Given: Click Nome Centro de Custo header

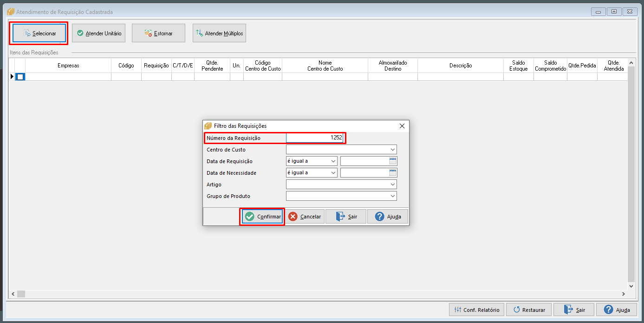Looking at the screenshot, I should (x=325, y=66).
